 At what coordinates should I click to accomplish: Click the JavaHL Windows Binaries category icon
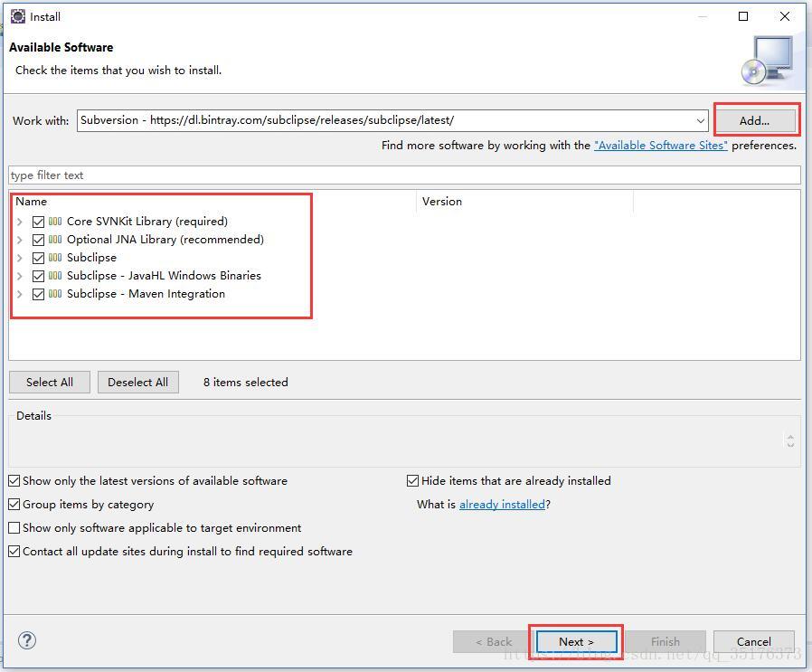coord(55,276)
